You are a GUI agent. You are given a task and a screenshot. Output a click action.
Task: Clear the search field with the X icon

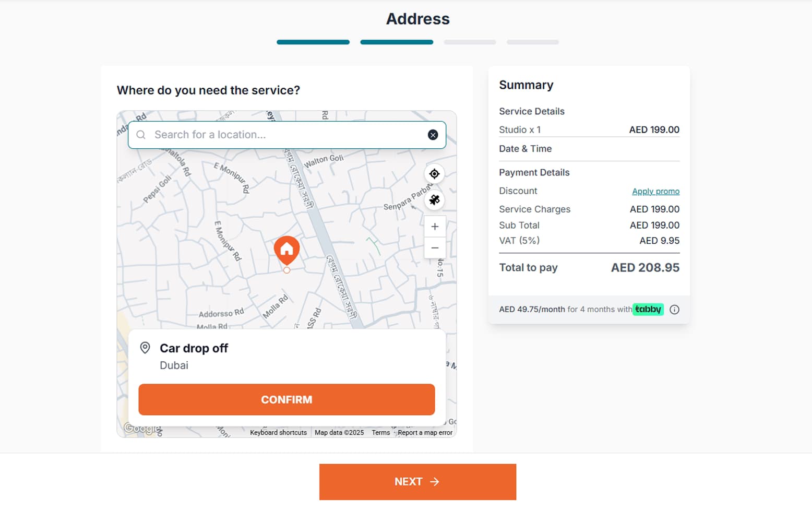(x=433, y=135)
